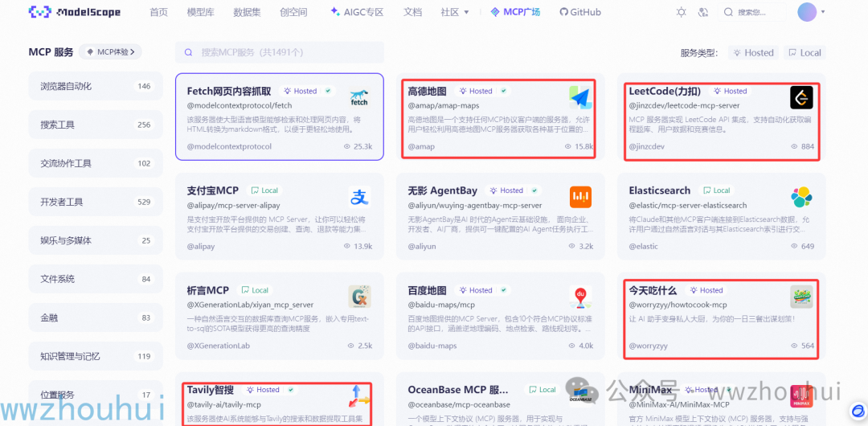
Task: Open the Elasticsearch card title
Action: (659, 190)
